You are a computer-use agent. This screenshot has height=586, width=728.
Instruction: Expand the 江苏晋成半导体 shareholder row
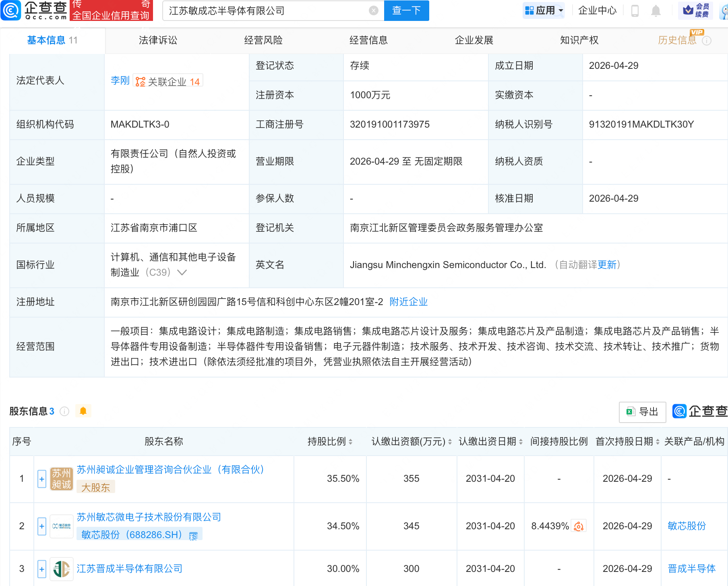coord(42,569)
